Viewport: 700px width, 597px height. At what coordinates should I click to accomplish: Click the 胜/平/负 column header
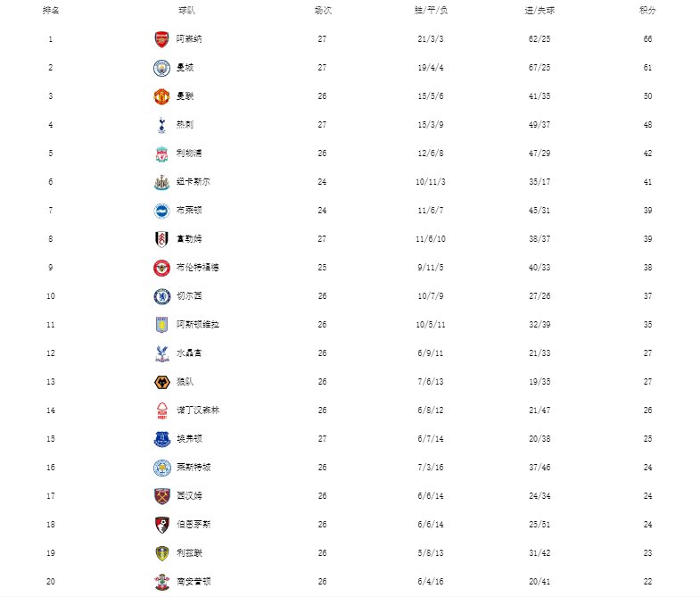coord(431,11)
